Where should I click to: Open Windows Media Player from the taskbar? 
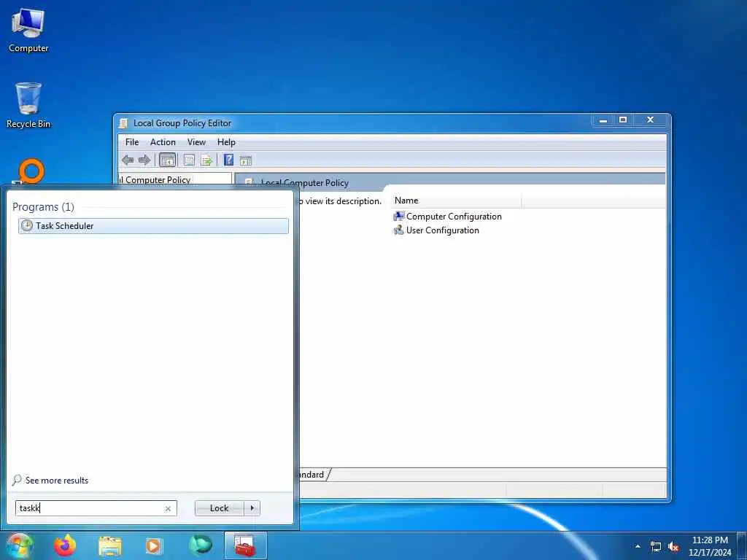click(153, 545)
